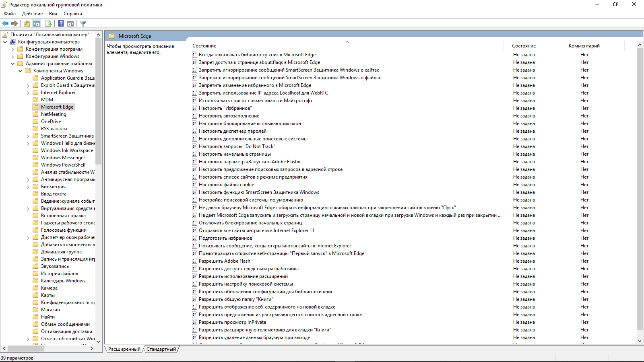This screenshot has width=644, height=362.
Task: Click the policy list scroll down arrow
Action: (x=640, y=341)
